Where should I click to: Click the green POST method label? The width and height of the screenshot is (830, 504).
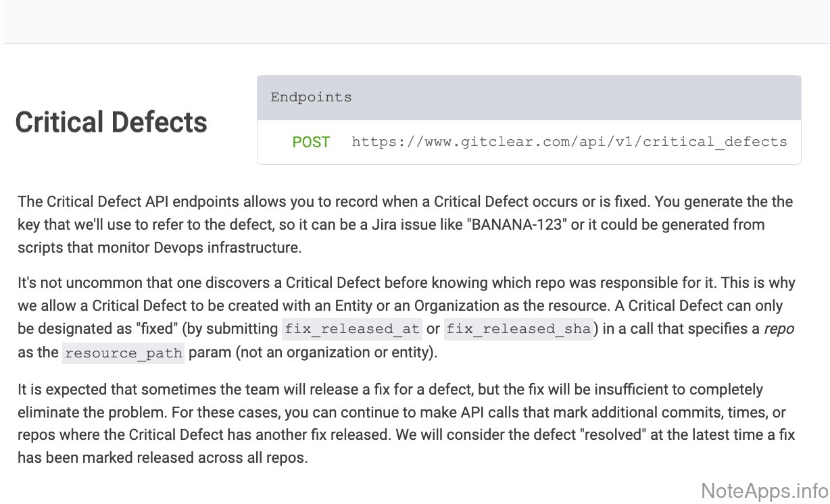point(311,142)
